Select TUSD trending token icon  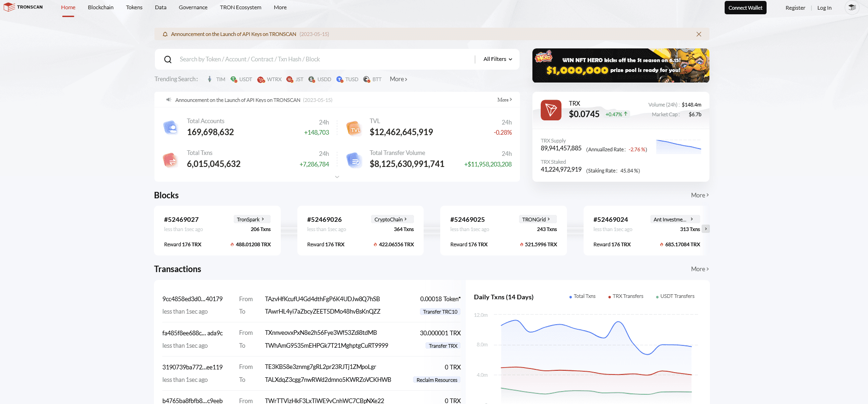tap(340, 79)
